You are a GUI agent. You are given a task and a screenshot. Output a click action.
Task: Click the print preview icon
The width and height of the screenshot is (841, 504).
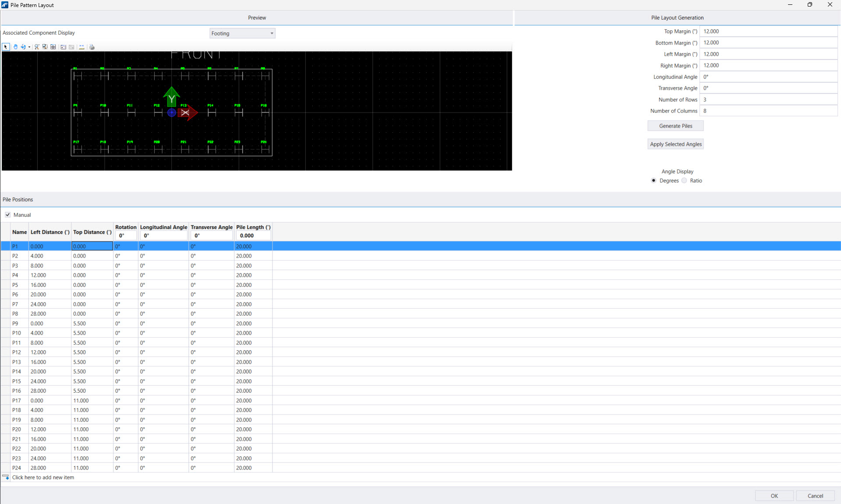[x=92, y=47]
